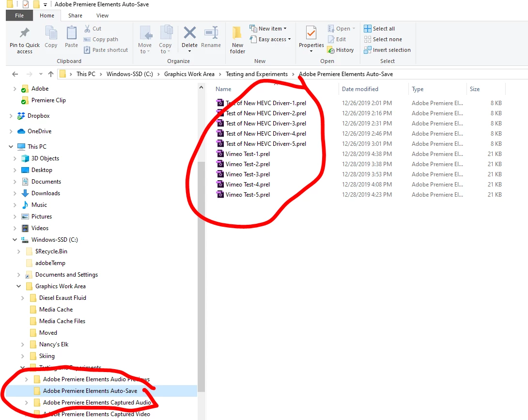
Task: Sort by Date modified column header
Action: coord(360,89)
